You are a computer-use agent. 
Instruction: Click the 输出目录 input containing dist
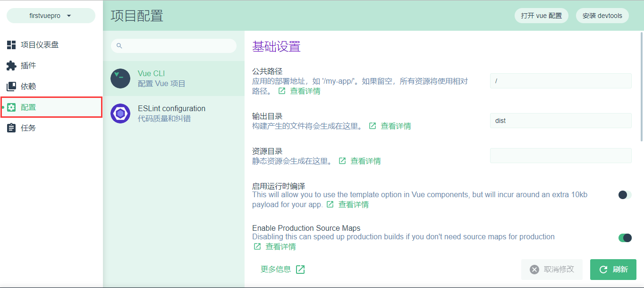pos(561,121)
